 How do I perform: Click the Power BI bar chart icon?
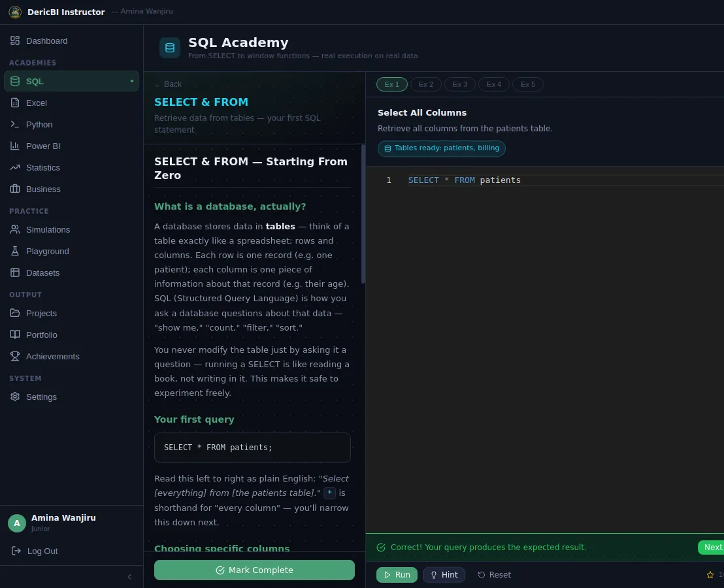(x=15, y=146)
